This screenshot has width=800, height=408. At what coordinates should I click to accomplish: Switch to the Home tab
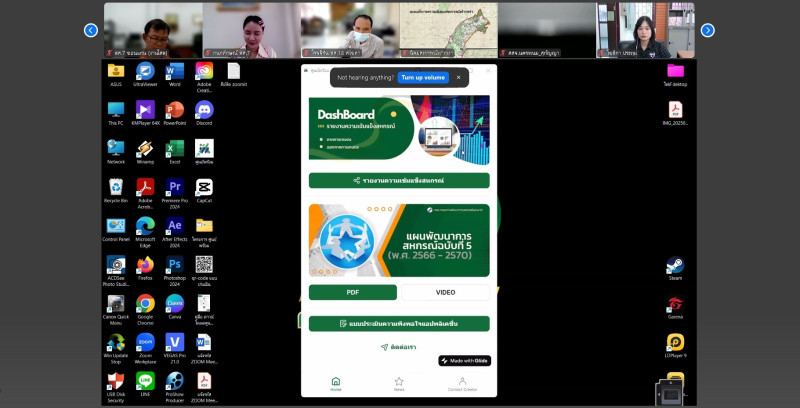pyautogui.click(x=336, y=384)
